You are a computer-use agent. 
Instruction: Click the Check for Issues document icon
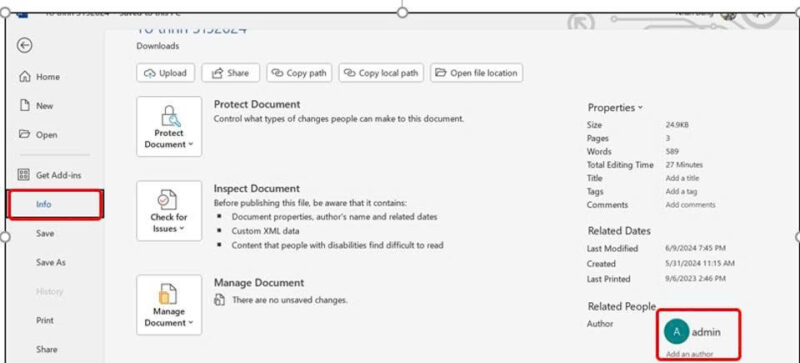167,200
